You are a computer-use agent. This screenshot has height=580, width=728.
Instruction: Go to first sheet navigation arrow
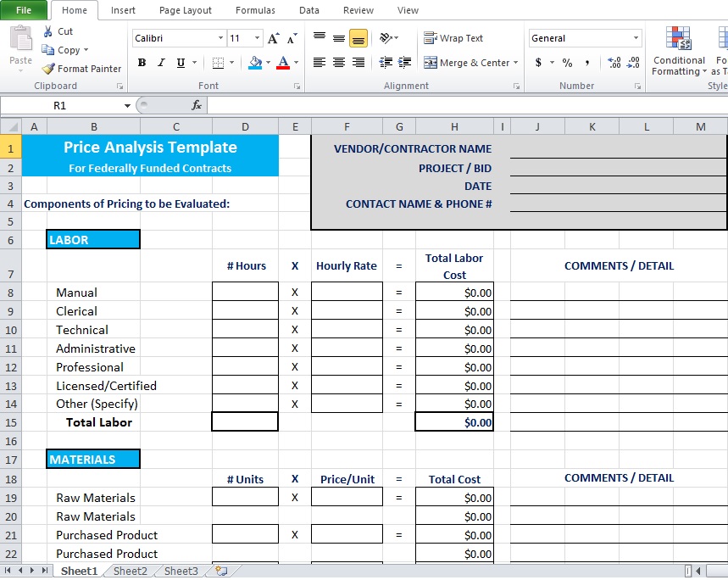tap(8, 571)
